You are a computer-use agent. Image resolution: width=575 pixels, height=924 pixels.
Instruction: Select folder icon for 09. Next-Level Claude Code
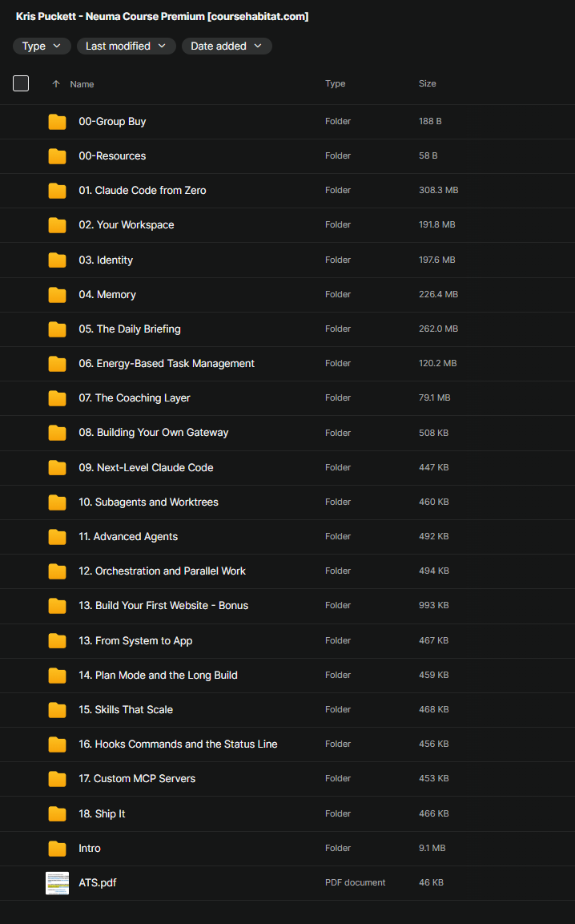click(x=57, y=467)
